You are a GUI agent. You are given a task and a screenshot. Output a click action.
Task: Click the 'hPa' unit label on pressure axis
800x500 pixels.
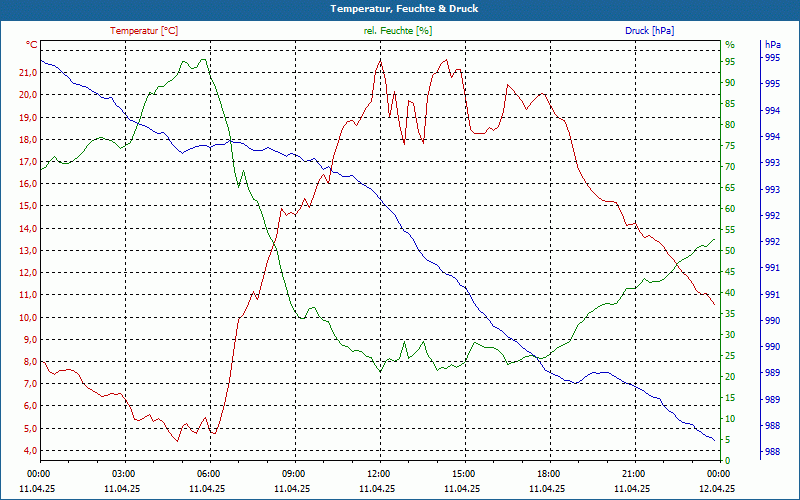tap(772, 45)
